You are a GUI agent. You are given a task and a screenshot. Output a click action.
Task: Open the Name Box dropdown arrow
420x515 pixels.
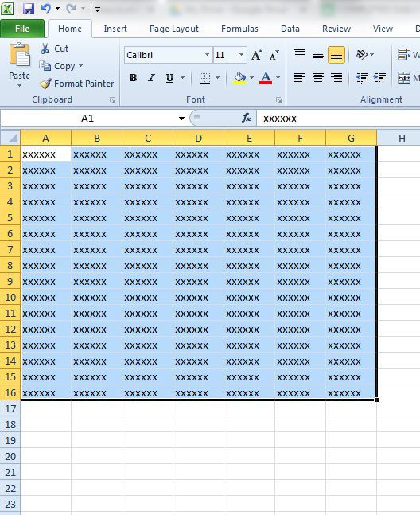[x=181, y=119]
